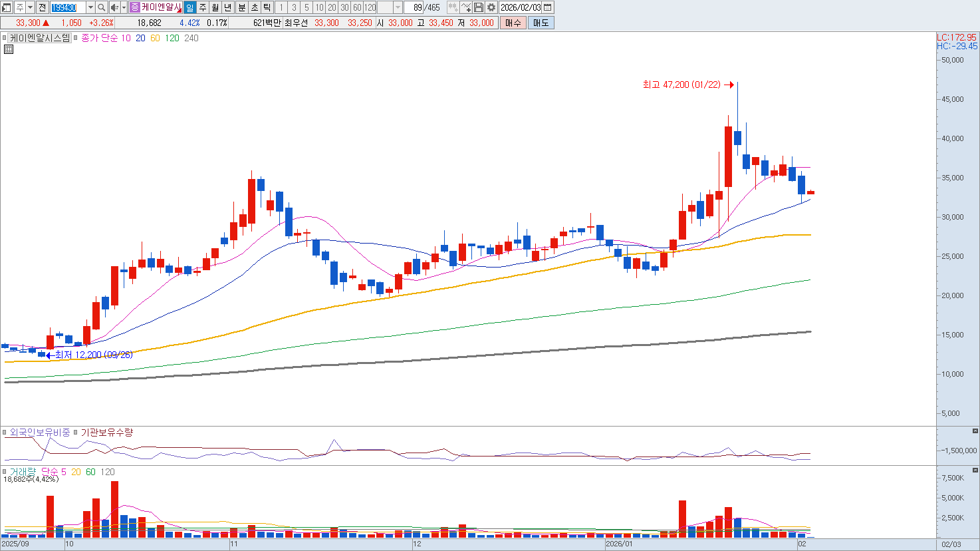This screenshot has height=551, width=980.
Task: Toggle the 거래량 volume indicator marker
Action: click(5, 472)
